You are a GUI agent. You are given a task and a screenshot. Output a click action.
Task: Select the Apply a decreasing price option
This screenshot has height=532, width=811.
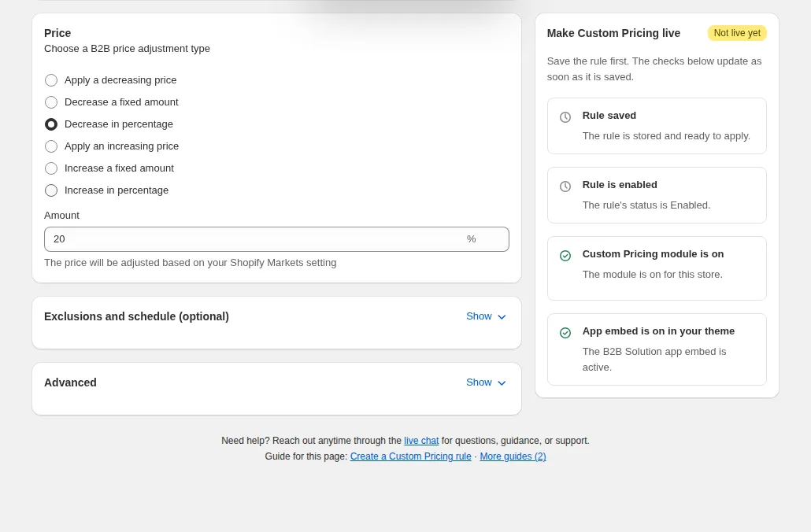tap(51, 80)
